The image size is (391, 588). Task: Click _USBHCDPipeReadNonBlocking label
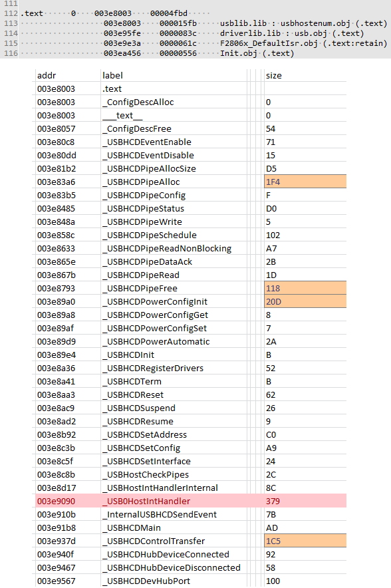[167, 249]
